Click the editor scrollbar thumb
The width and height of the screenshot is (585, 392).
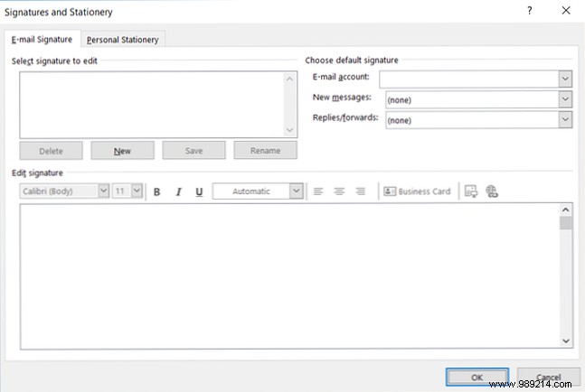coord(566,223)
